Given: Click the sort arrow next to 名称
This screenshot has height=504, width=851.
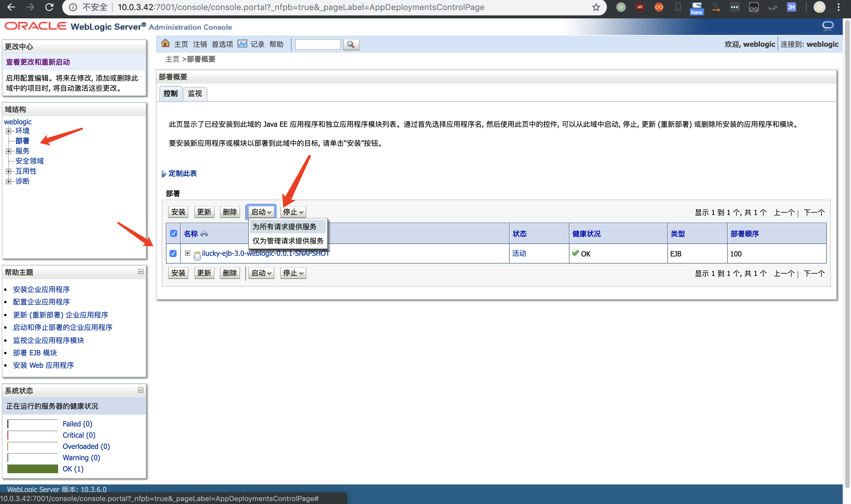Looking at the screenshot, I should pyautogui.click(x=204, y=234).
